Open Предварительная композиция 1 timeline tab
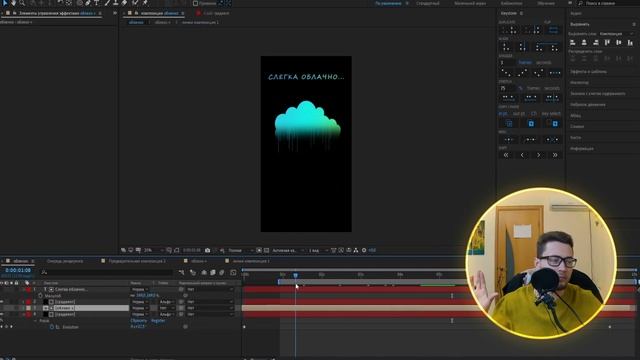Screen dimensions: 640x360 [x=137, y=261]
